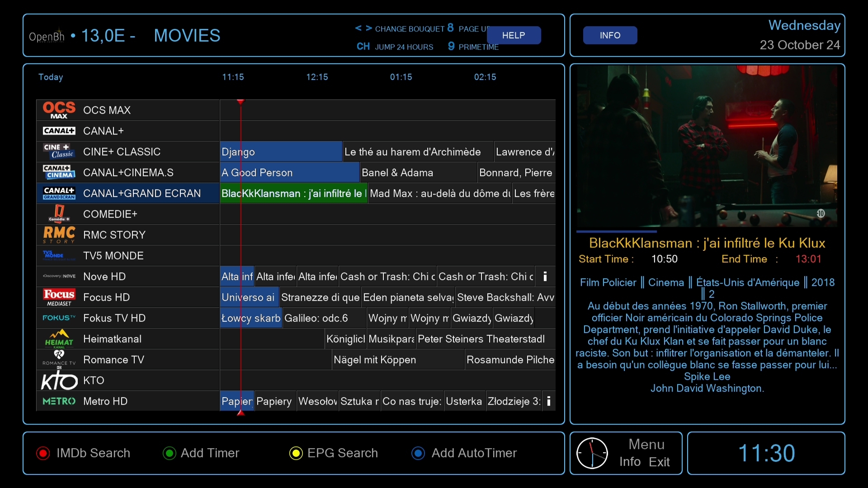Click the Menu label
The image size is (868, 488).
[646, 445]
